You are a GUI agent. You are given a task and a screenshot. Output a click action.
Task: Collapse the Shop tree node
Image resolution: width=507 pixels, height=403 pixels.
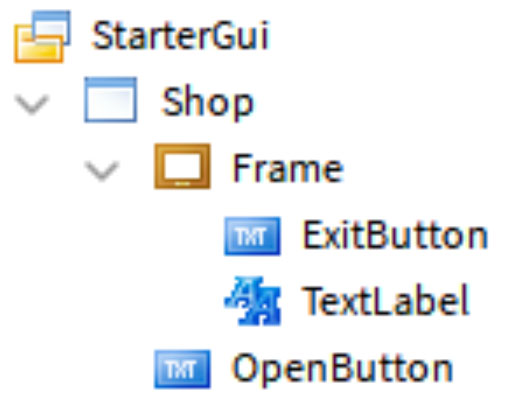pyautogui.click(x=32, y=104)
